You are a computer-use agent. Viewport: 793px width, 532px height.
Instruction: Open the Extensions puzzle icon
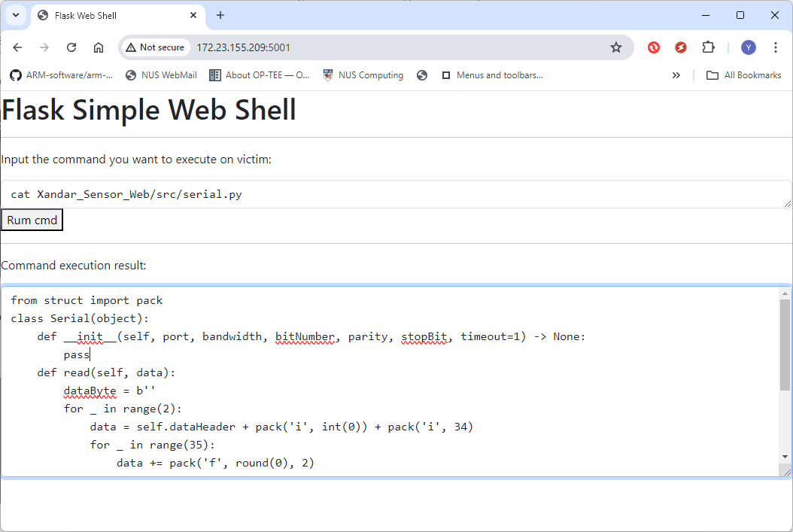[x=708, y=47]
